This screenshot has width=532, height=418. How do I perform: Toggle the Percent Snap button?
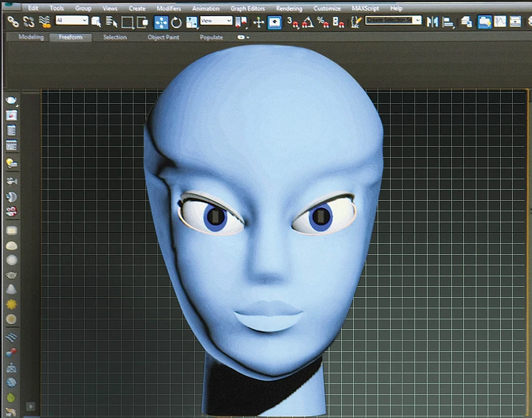[323, 23]
